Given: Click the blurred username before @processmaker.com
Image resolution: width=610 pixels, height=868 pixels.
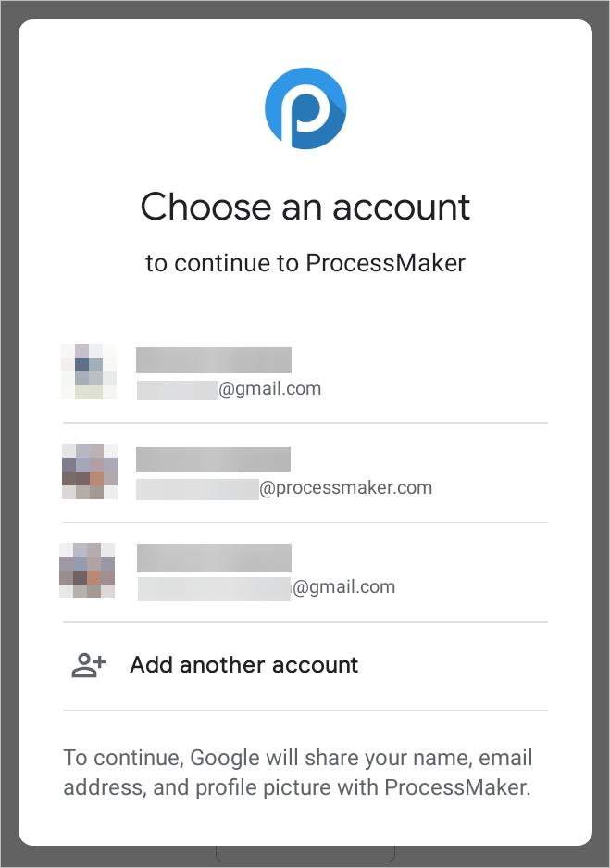Looking at the screenshot, I should (197, 488).
